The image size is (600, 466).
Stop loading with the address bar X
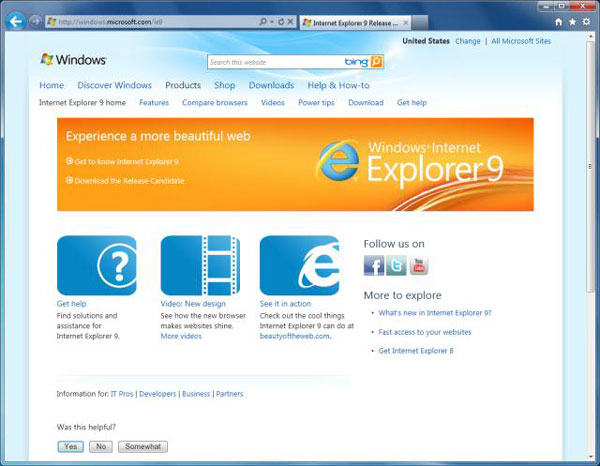290,22
